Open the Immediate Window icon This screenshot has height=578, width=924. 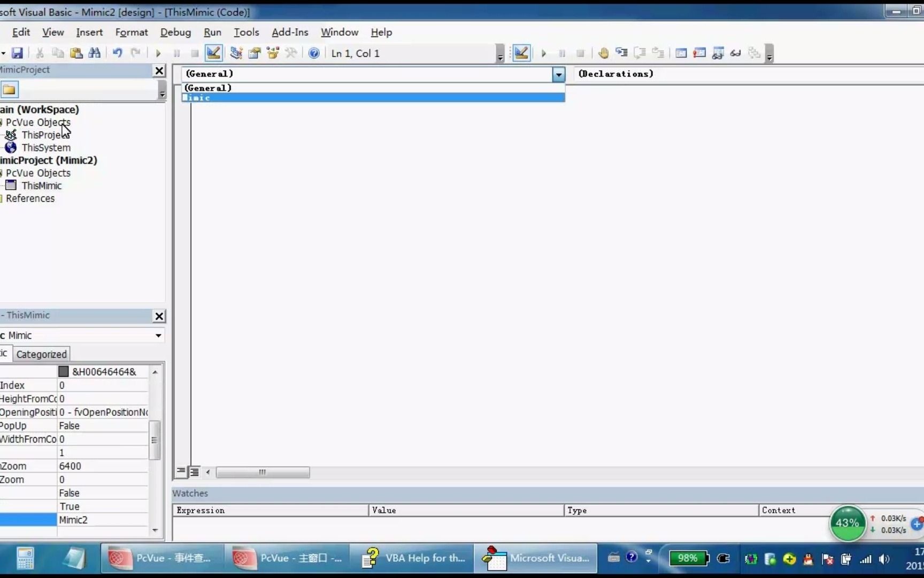pyautogui.click(x=699, y=52)
